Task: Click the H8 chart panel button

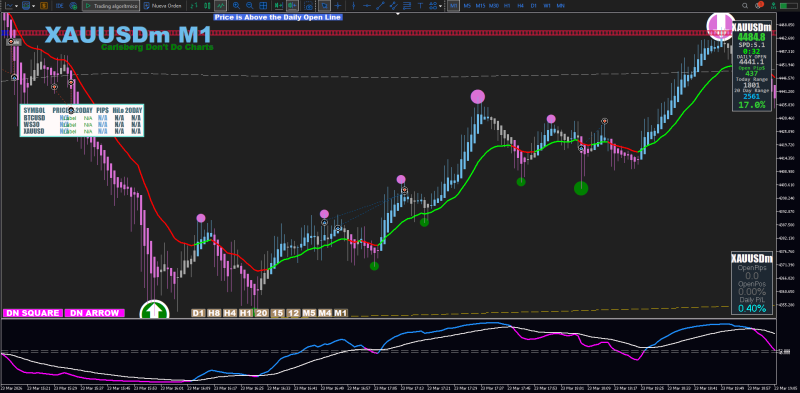Action: (214, 313)
